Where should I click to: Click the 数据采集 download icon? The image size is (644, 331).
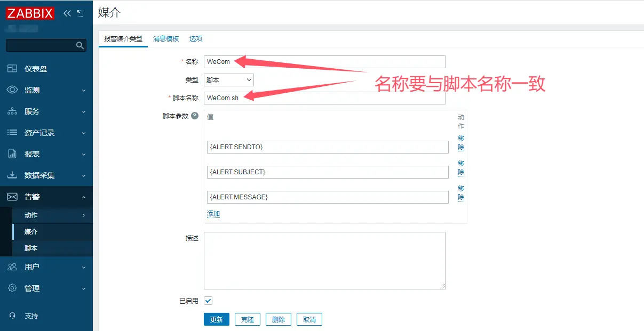point(12,175)
